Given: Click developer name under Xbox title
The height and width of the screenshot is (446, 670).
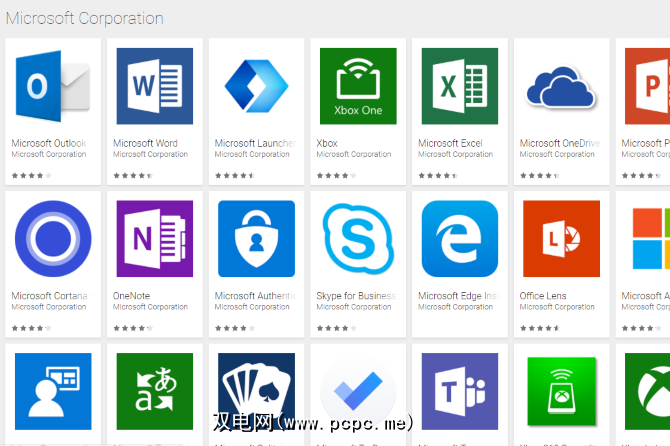Looking at the screenshot, I should click(x=354, y=155).
